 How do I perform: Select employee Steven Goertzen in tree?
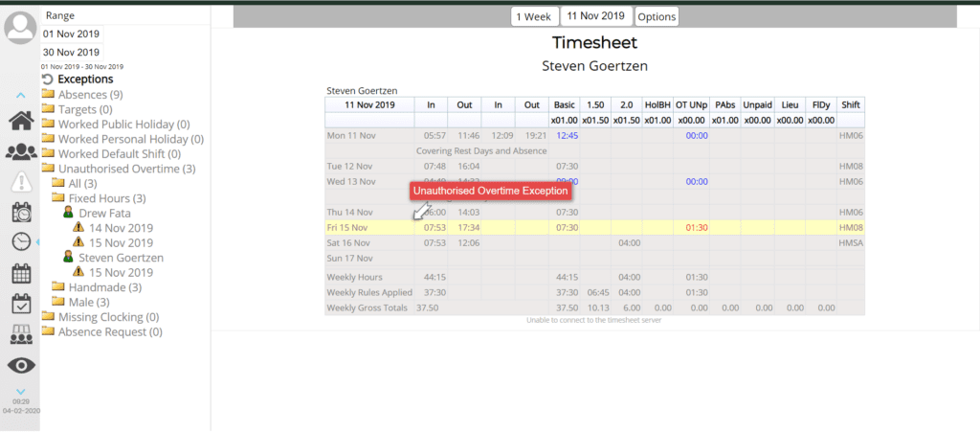[113, 258]
